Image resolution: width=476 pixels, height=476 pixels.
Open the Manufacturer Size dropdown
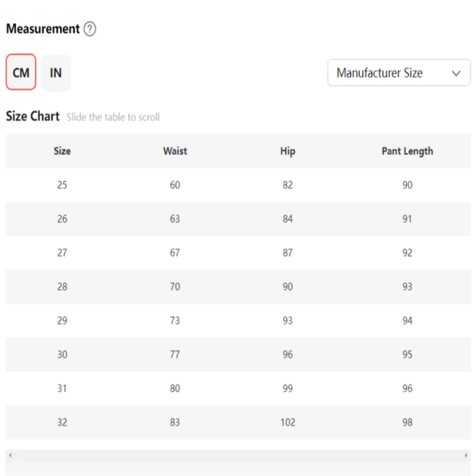tap(399, 73)
